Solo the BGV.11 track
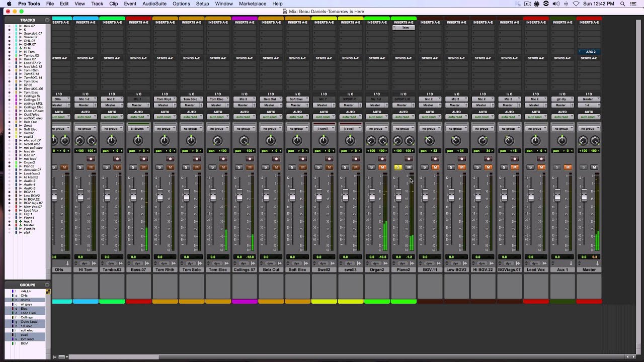The image size is (644, 362). tap(424, 167)
